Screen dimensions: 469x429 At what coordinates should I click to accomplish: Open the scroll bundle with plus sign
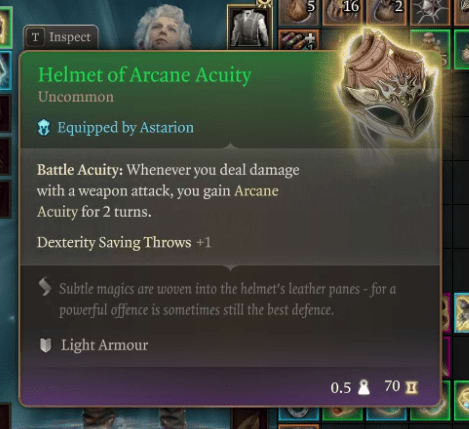tap(299, 40)
